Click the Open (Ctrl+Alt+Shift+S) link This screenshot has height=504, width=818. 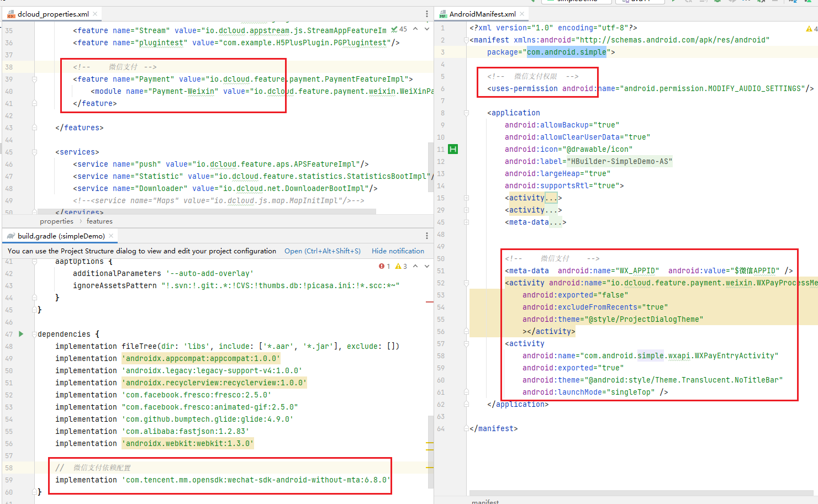pos(322,251)
